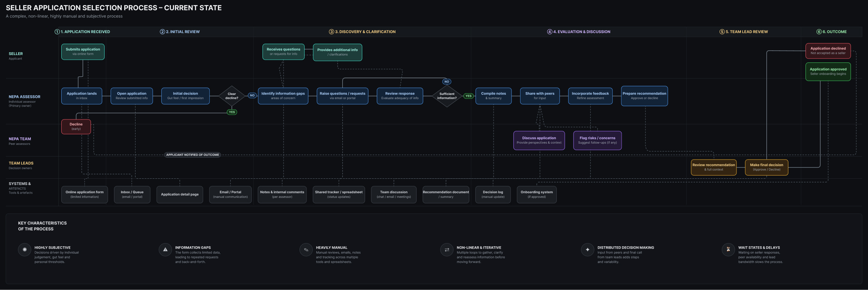Select the Make final decision node

pyautogui.click(x=766, y=167)
